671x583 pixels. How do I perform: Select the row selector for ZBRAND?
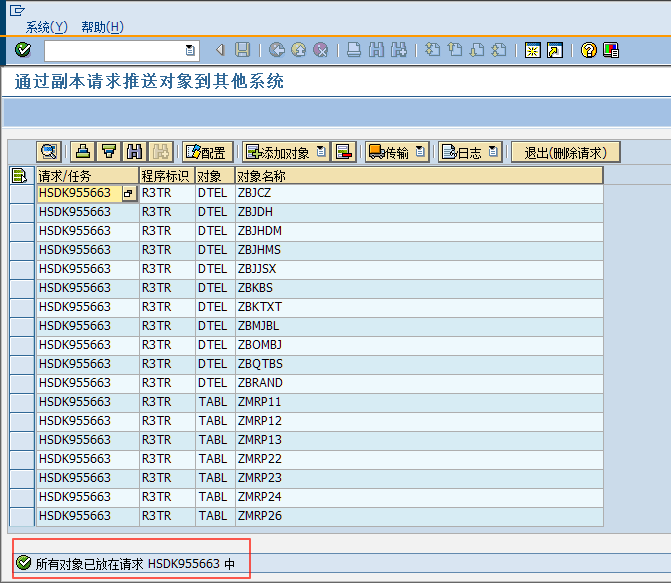tap(22, 383)
